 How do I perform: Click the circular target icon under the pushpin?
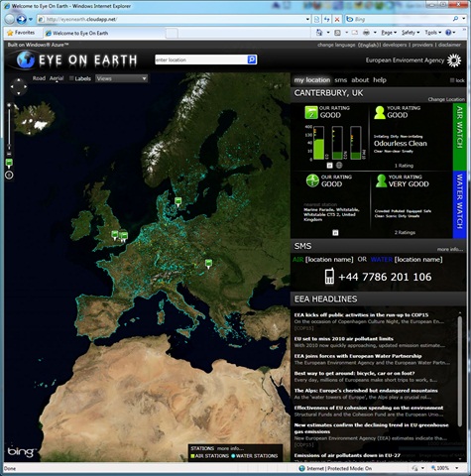(9, 176)
